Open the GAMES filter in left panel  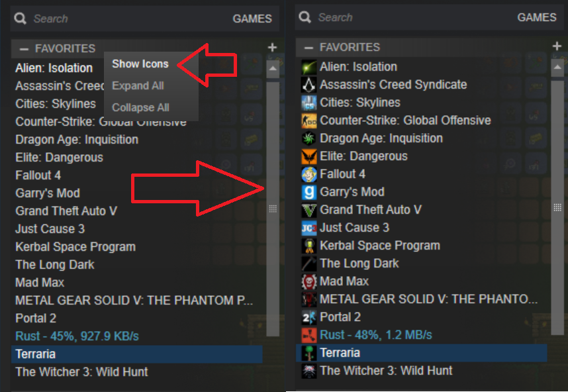(252, 19)
